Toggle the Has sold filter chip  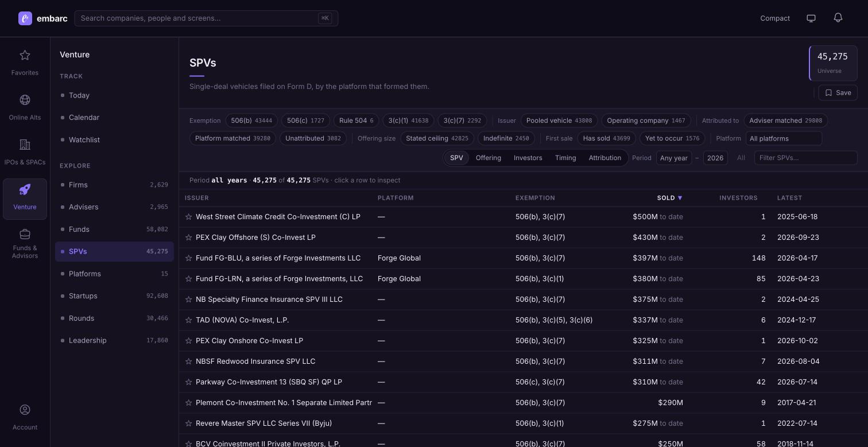(x=606, y=138)
